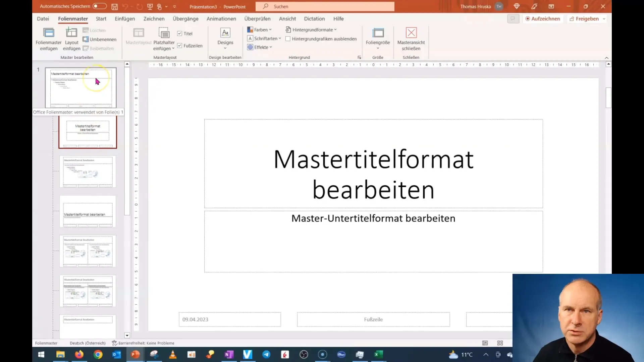The height and width of the screenshot is (362, 644).
Task: Toggle the Titel checkbox
Action: [x=179, y=33]
